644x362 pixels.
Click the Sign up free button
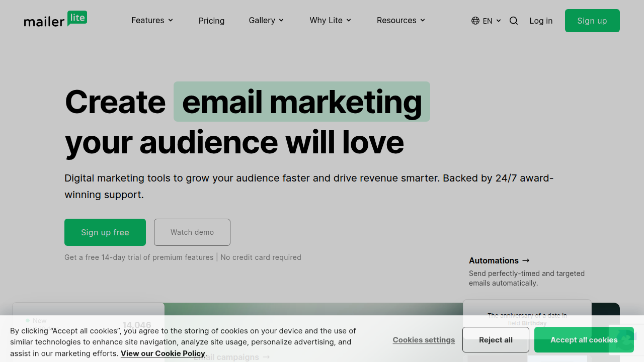tap(105, 232)
